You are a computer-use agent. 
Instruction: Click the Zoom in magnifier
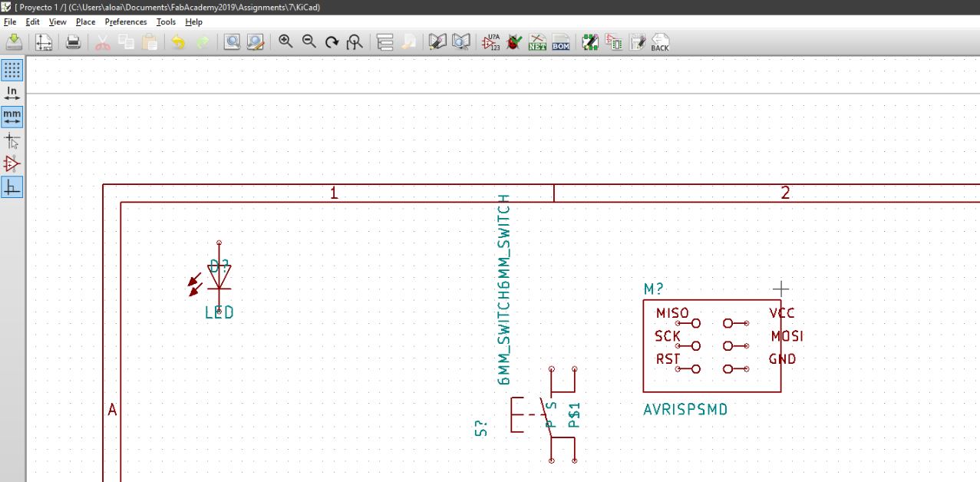(x=285, y=42)
